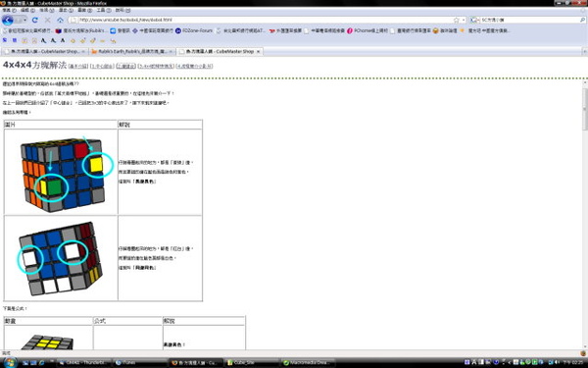Open the fourth bracketed section link in heading
The image size is (588, 368).
click(156, 66)
